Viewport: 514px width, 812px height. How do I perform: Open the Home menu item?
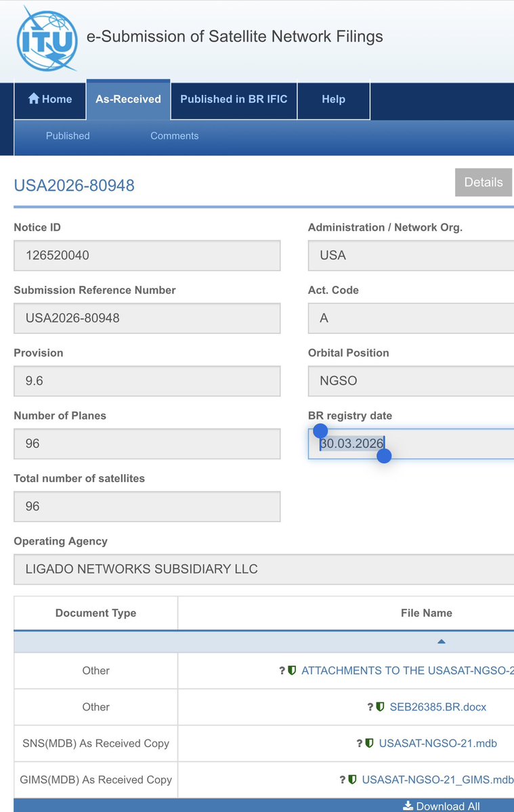[50, 99]
